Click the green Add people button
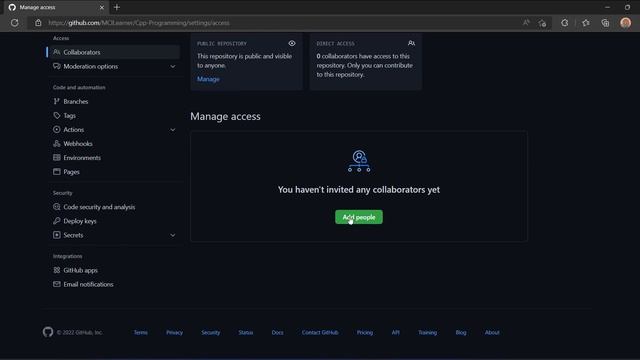 click(x=359, y=217)
